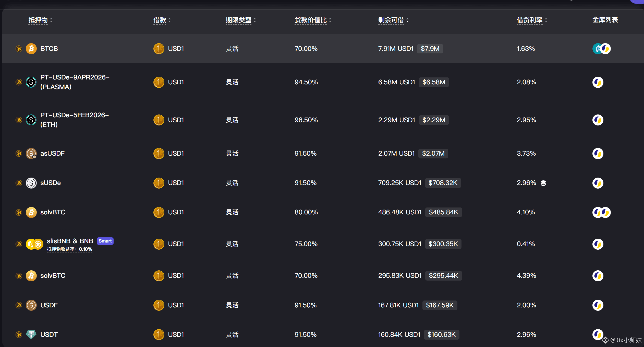The width and height of the screenshot is (644, 347).
Task: Open the vault icon in the BTCB row
Action: click(601, 49)
